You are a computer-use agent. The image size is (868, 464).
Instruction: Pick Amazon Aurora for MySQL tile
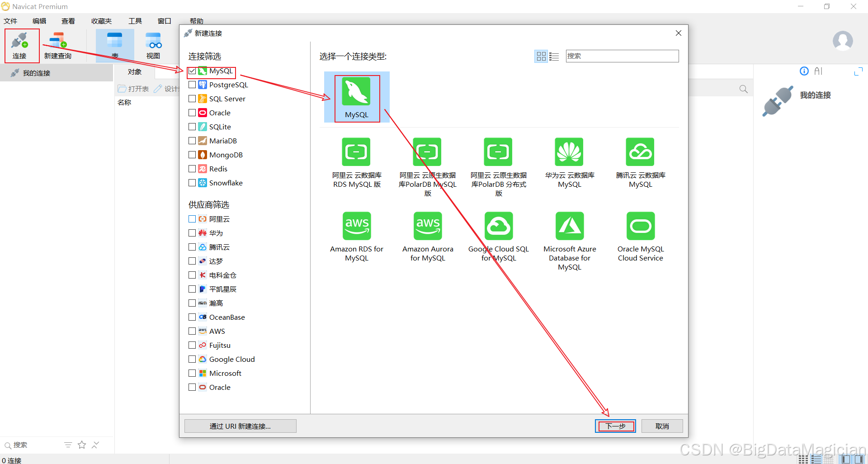pos(428,237)
